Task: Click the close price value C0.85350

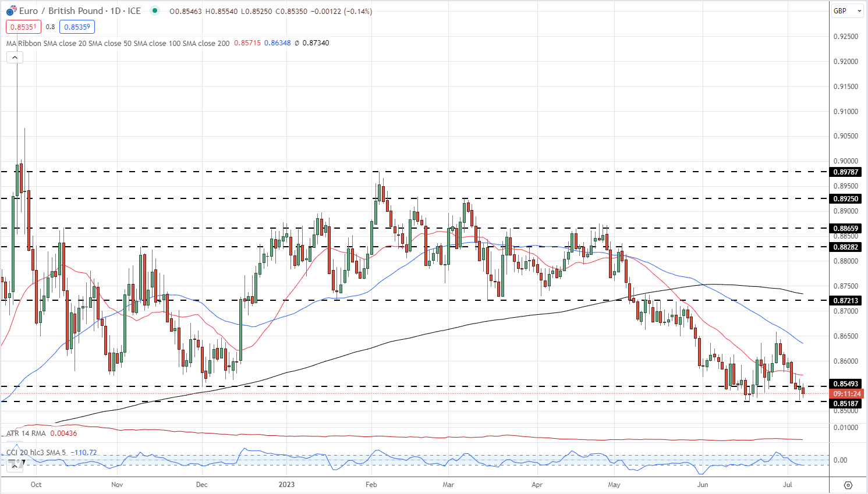Action: (x=292, y=11)
